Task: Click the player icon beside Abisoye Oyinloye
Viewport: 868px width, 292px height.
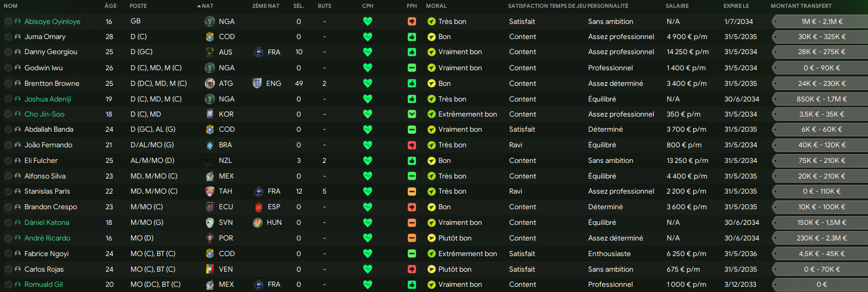Action: [x=18, y=21]
